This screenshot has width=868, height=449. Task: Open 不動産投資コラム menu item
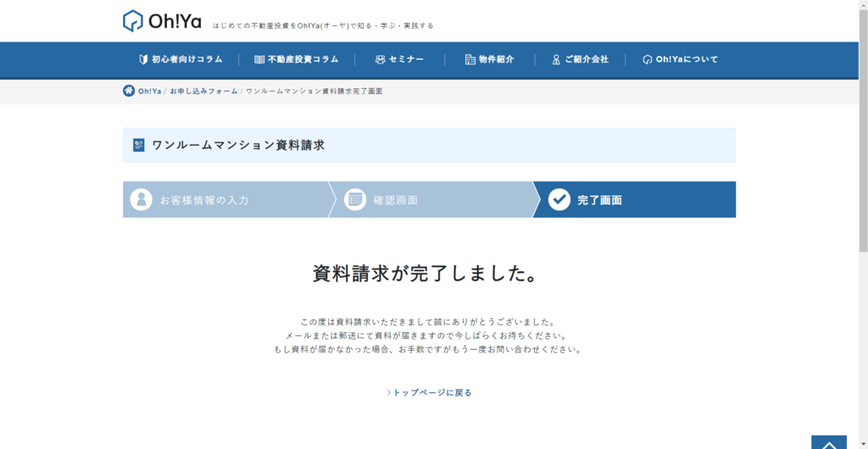[x=296, y=59]
